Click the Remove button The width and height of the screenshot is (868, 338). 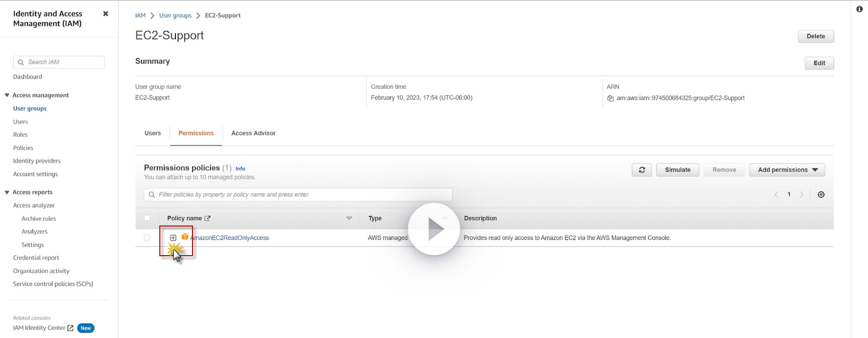724,170
